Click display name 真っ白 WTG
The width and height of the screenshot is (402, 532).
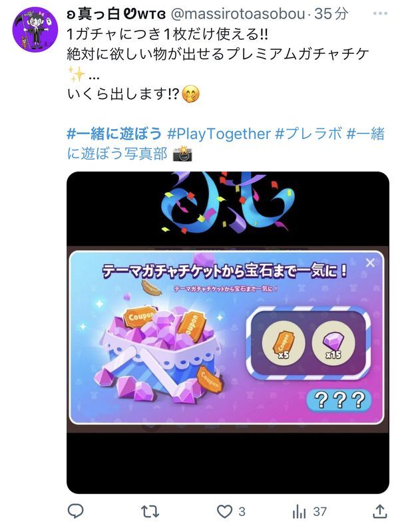pyautogui.click(x=116, y=13)
